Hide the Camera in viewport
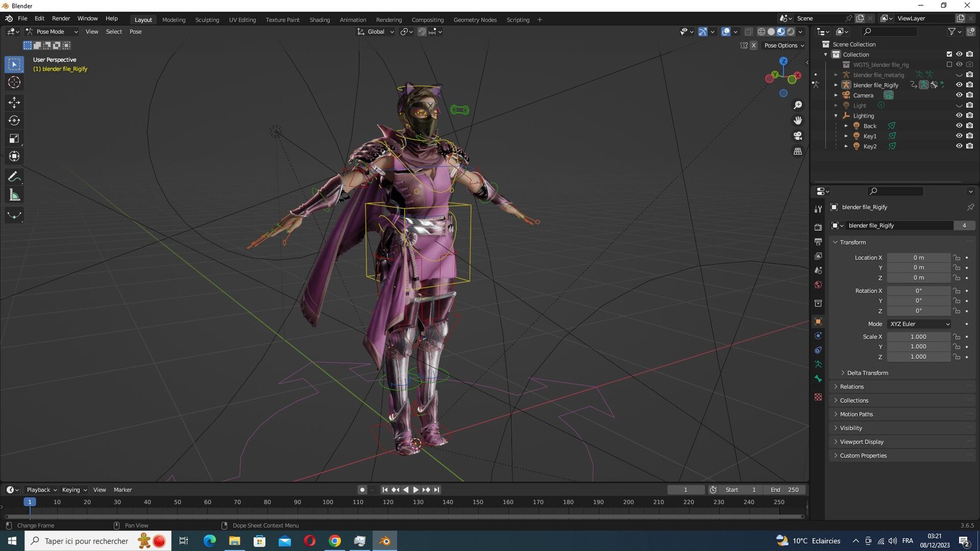The width and height of the screenshot is (980, 551). point(959,95)
